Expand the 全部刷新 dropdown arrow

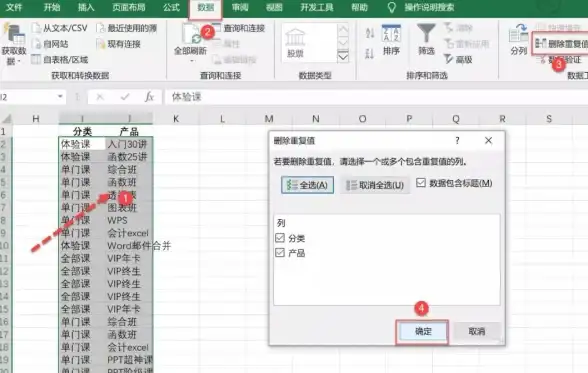tap(192, 61)
